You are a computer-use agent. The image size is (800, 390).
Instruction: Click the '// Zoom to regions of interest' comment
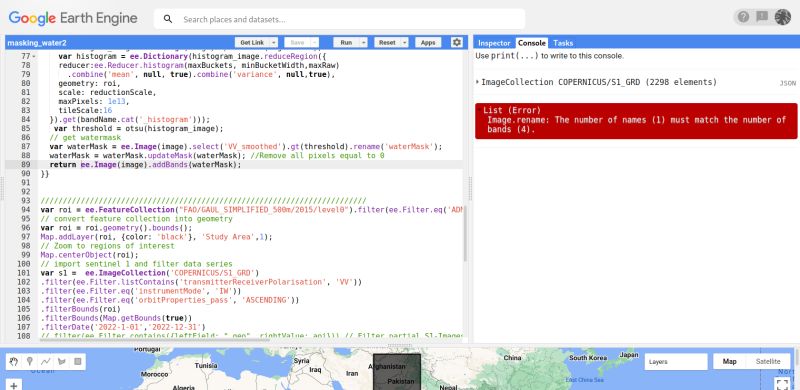pyautogui.click(x=107, y=246)
